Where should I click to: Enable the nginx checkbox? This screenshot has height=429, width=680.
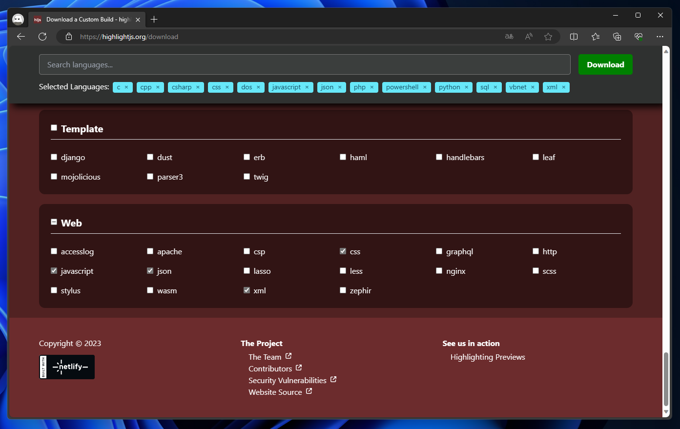(x=439, y=271)
